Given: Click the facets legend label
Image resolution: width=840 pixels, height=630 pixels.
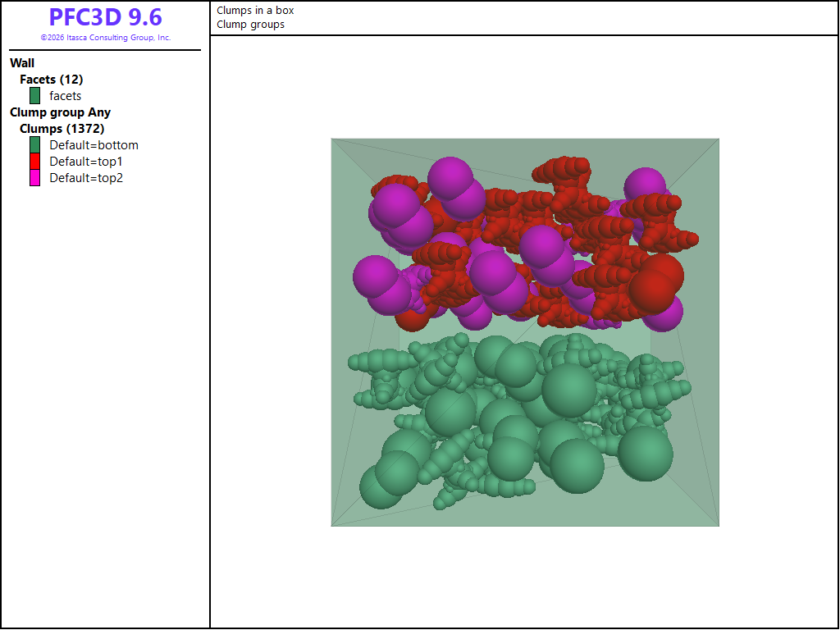Looking at the screenshot, I should (66, 96).
